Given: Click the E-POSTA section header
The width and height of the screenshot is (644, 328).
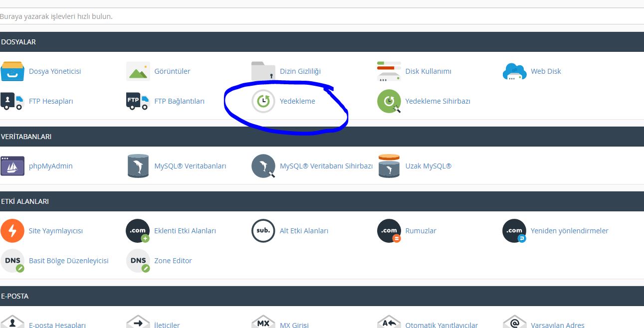Looking at the screenshot, I should (x=322, y=296).
